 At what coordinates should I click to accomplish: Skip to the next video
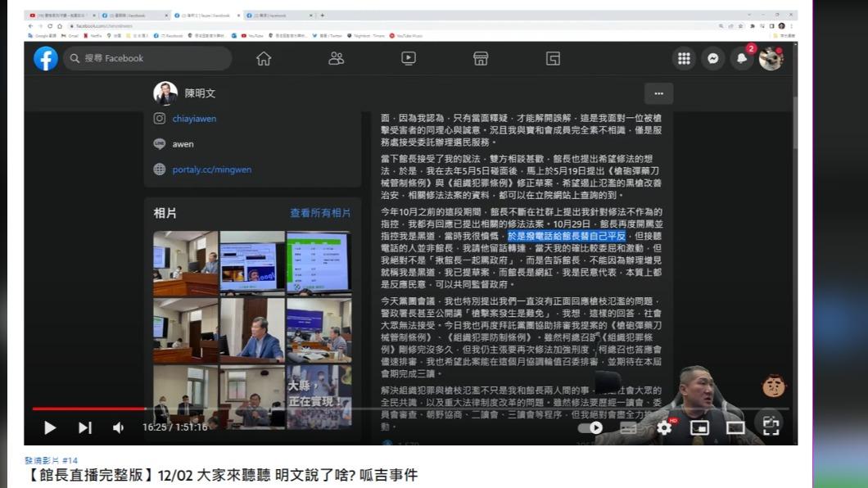(x=84, y=427)
